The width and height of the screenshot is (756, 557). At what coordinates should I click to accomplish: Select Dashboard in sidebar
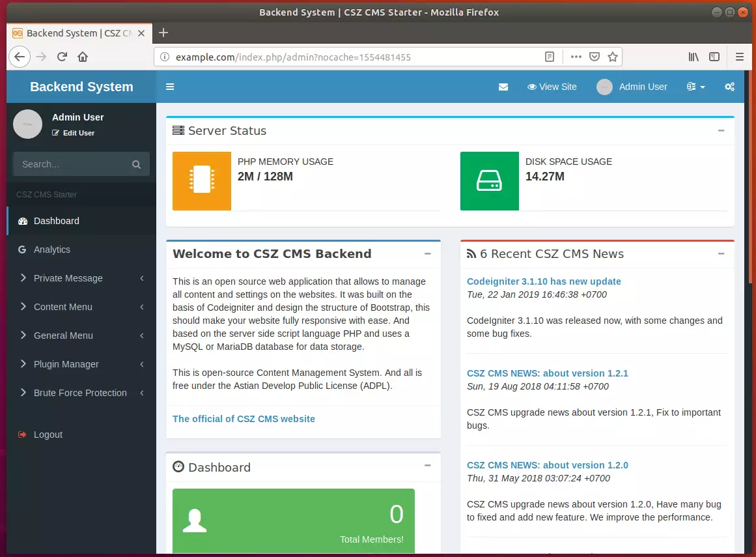pyautogui.click(x=81, y=221)
